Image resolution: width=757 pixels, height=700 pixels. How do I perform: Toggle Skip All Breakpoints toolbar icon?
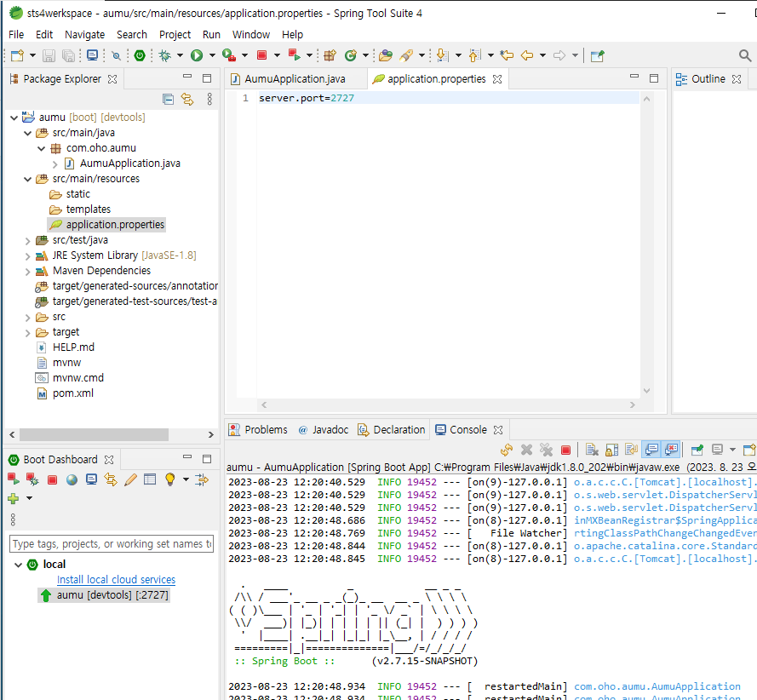[x=116, y=55]
